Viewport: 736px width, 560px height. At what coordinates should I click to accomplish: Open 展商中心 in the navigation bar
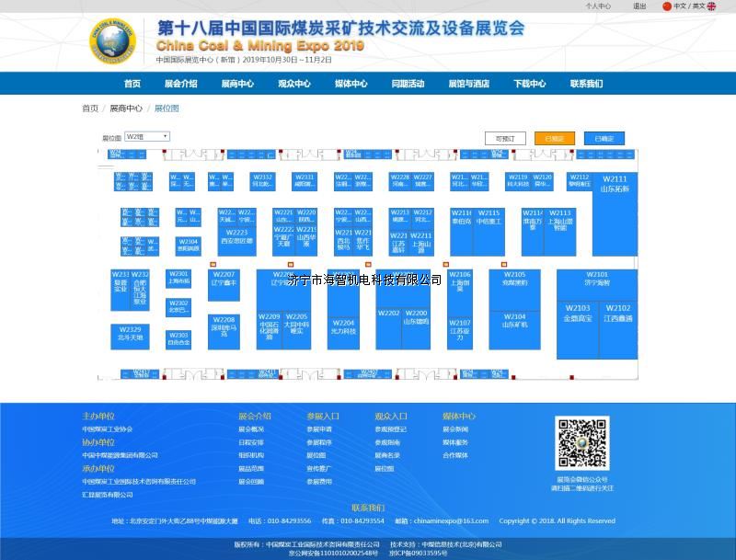pyautogui.click(x=237, y=84)
